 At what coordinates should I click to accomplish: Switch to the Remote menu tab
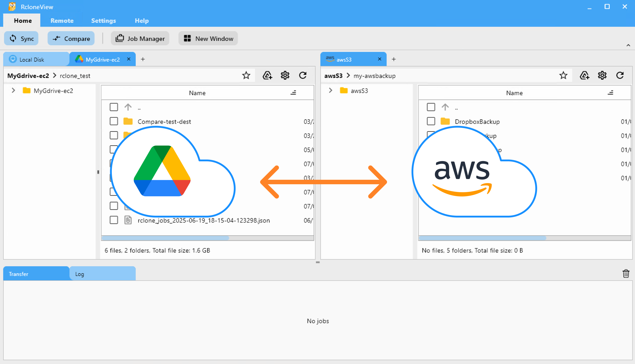click(62, 20)
